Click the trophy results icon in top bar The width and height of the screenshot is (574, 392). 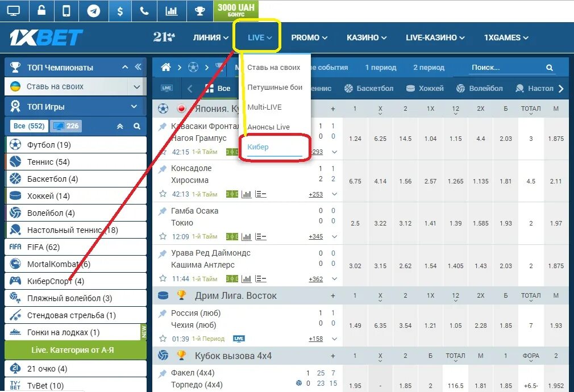pos(200,11)
